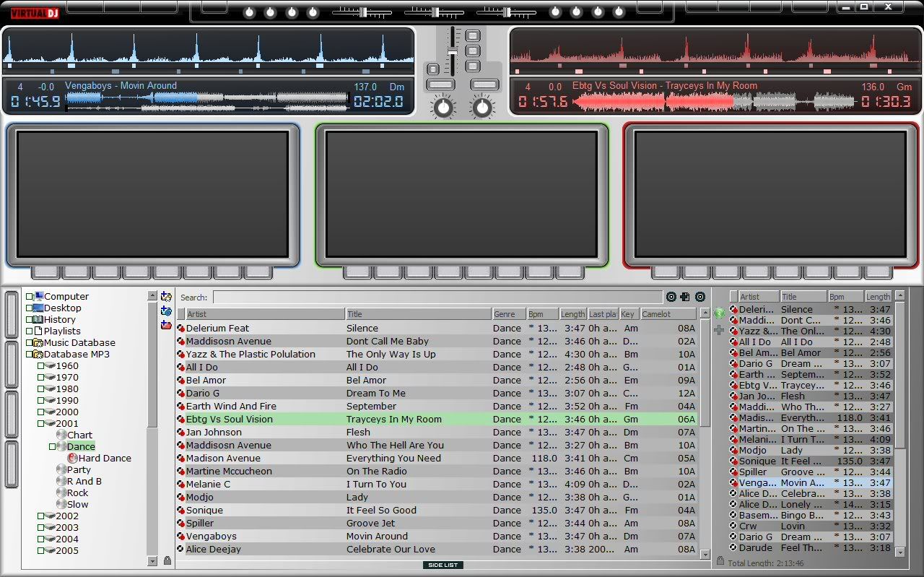Expand the Desktop tree node

point(30,308)
